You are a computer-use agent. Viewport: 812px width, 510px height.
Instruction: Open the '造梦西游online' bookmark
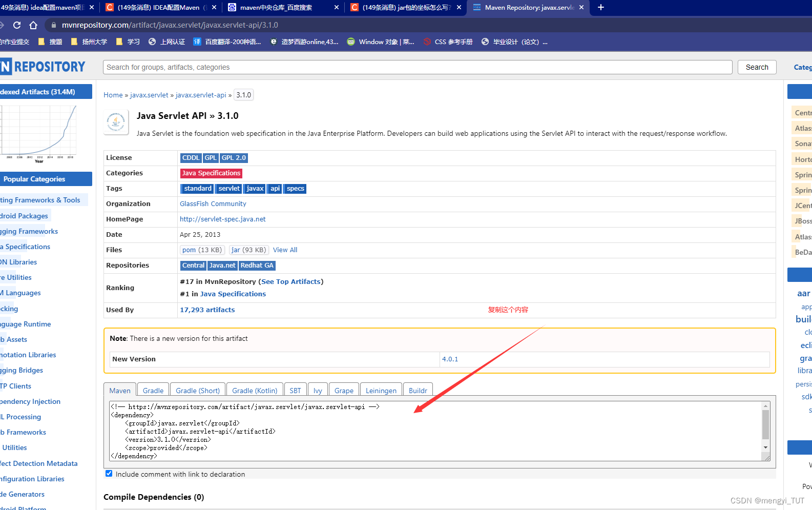click(x=304, y=42)
